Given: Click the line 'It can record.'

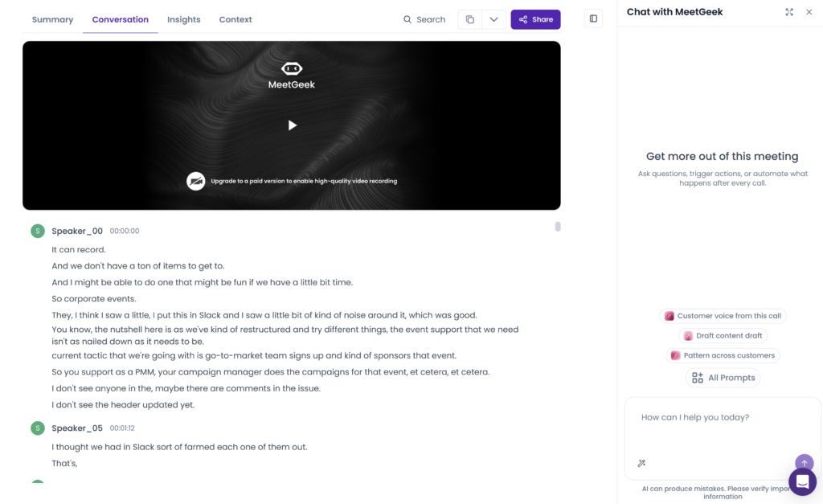Looking at the screenshot, I should (79, 249).
